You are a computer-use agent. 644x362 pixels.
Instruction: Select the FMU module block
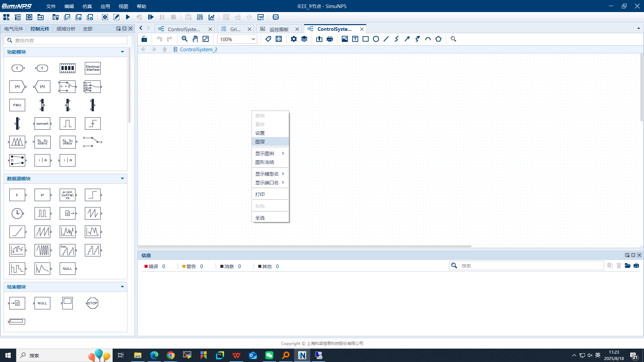(17, 105)
